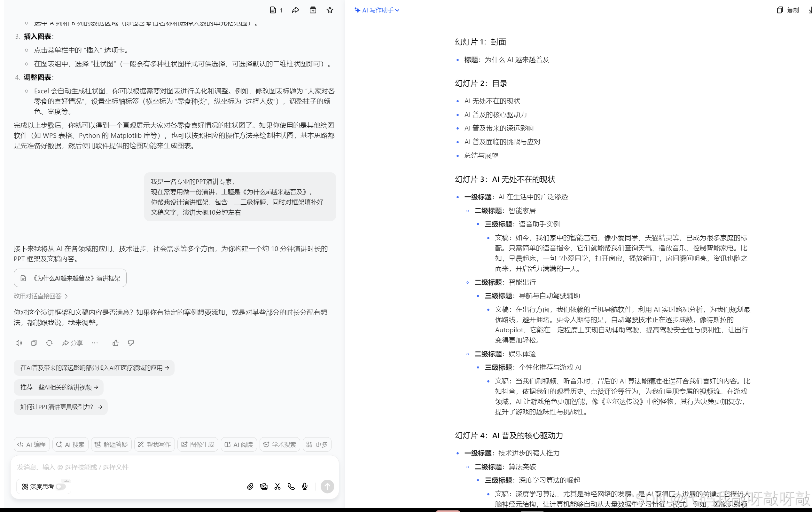Screen dimensions: 812x512
Task: Open 《为什么AI越来越普及》演讲框架 document card
Action: coord(70,278)
